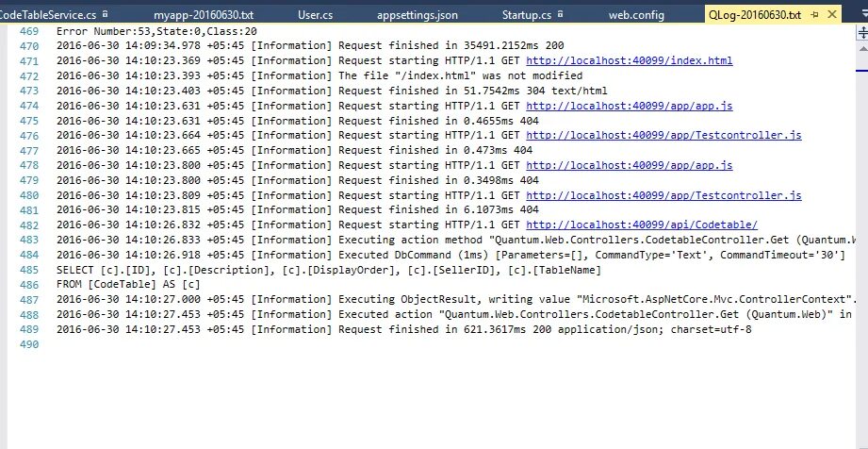Image resolution: width=868 pixels, height=449 pixels.
Task: Open the app.js link on line 474
Action: pyautogui.click(x=629, y=106)
